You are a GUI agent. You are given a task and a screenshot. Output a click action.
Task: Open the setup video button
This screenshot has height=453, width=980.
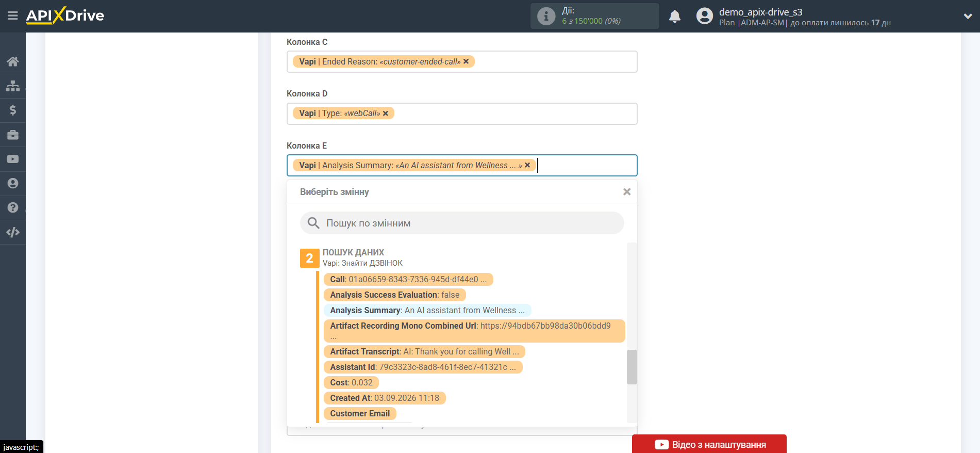coord(709,444)
